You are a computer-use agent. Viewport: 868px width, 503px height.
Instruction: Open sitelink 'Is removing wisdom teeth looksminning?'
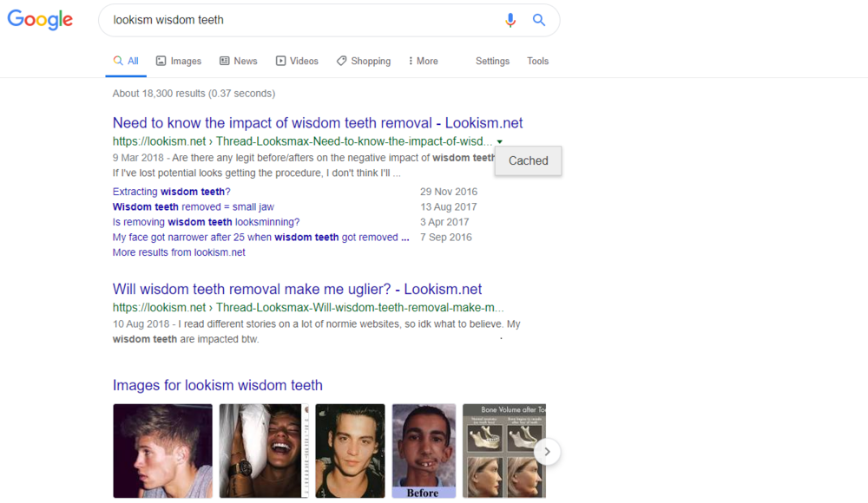(x=206, y=222)
